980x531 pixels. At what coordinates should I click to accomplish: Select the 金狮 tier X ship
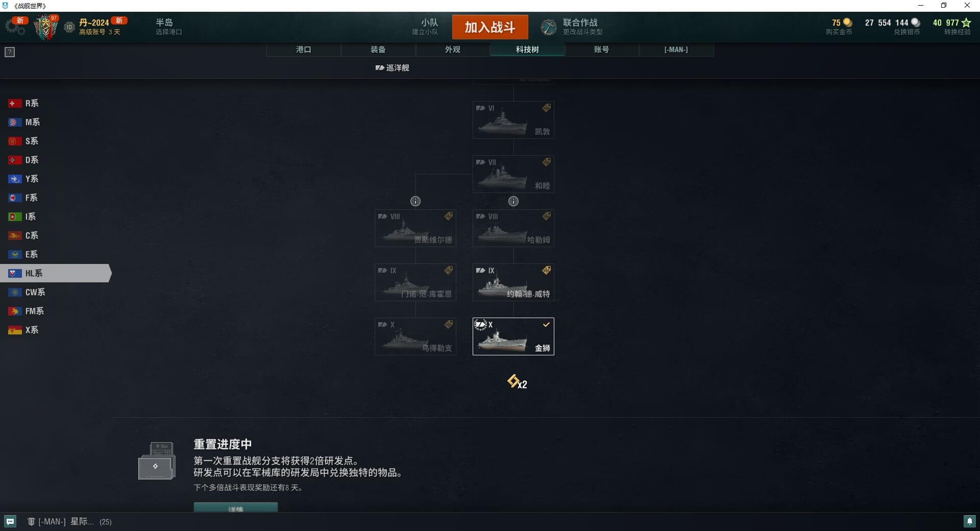coord(513,336)
